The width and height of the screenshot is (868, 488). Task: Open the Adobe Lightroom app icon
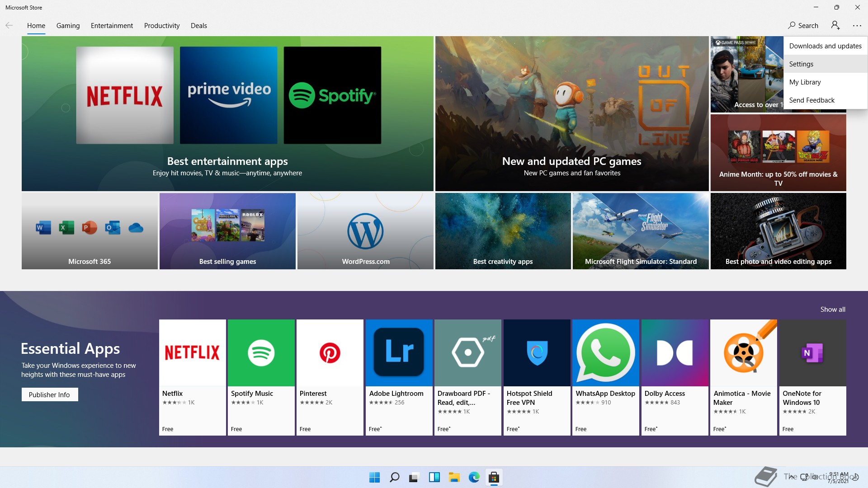399,353
